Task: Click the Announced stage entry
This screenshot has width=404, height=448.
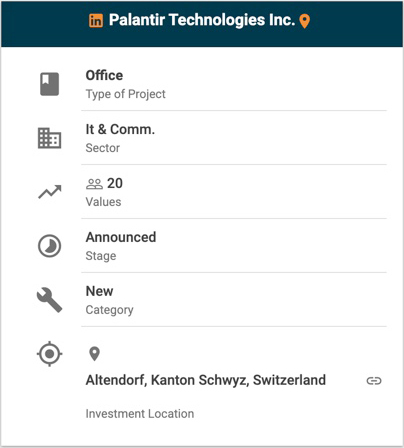Action: coord(121,237)
